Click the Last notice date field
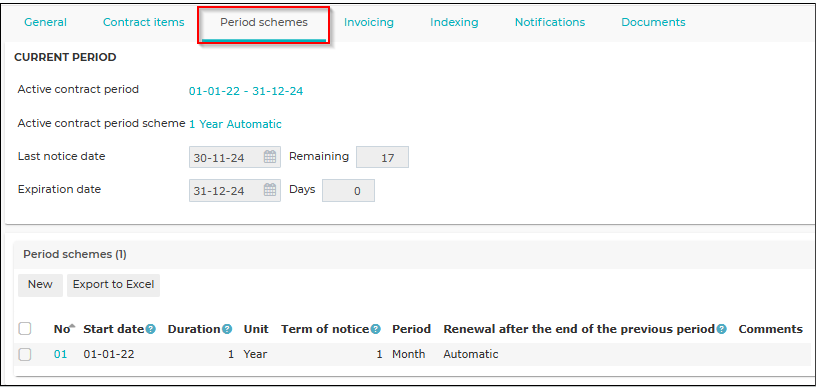This screenshot has width=816, height=388. click(235, 157)
